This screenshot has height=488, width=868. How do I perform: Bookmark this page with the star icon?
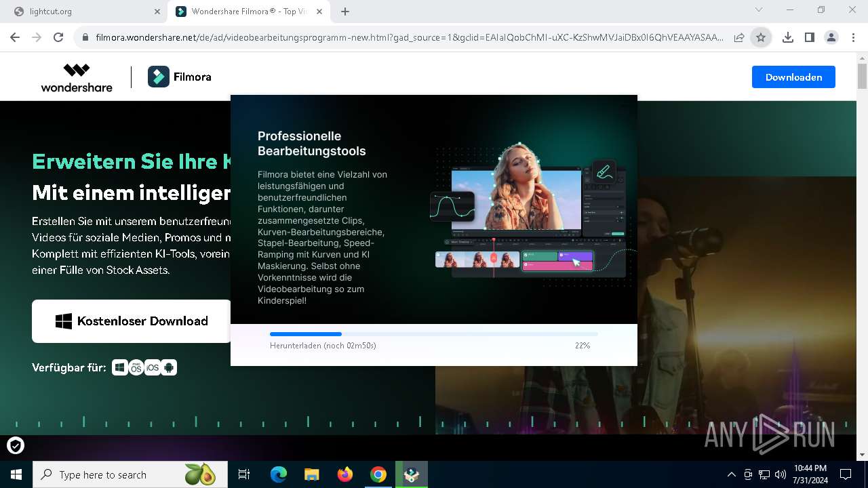click(x=761, y=38)
